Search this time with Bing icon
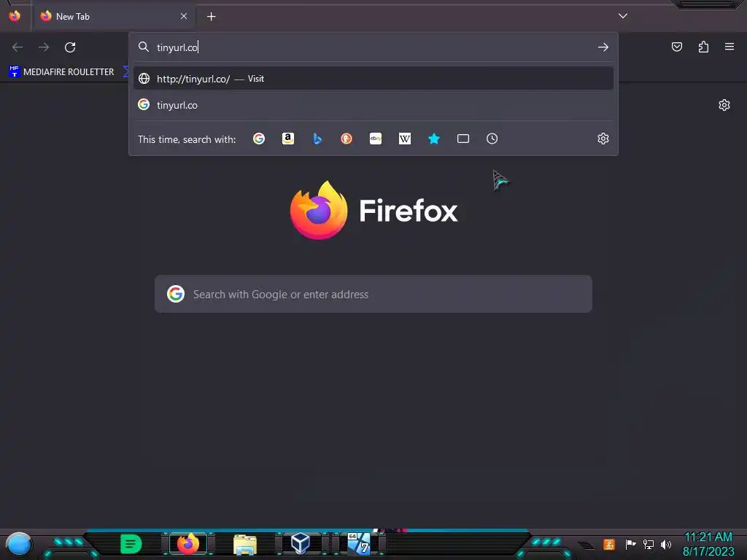 317,139
